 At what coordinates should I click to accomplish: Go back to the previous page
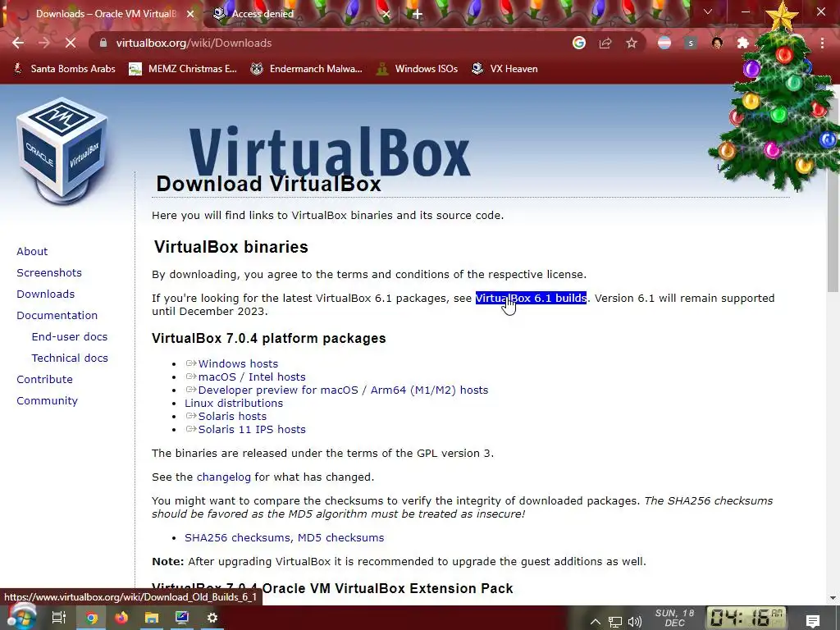(18, 43)
